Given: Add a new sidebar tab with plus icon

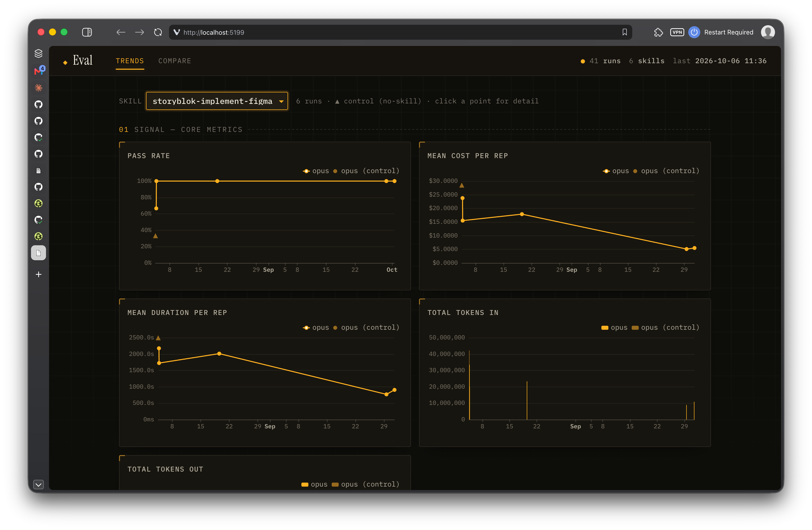Looking at the screenshot, I should click(x=38, y=274).
